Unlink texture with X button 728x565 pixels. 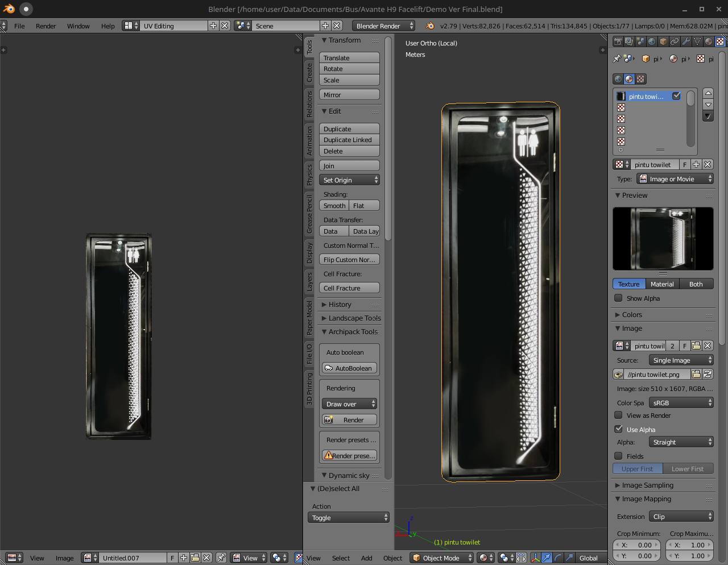click(x=708, y=164)
